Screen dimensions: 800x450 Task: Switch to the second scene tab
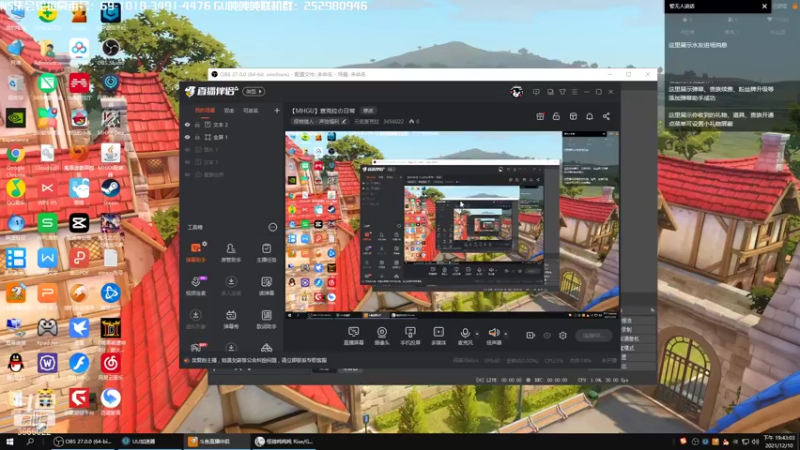point(229,110)
